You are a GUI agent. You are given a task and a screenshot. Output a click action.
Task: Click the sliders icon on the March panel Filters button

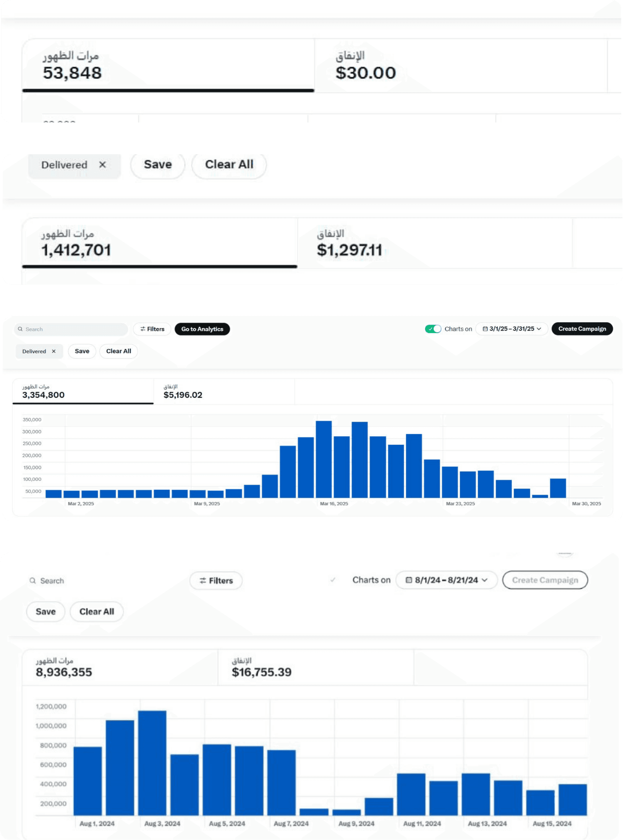[x=142, y=329]
